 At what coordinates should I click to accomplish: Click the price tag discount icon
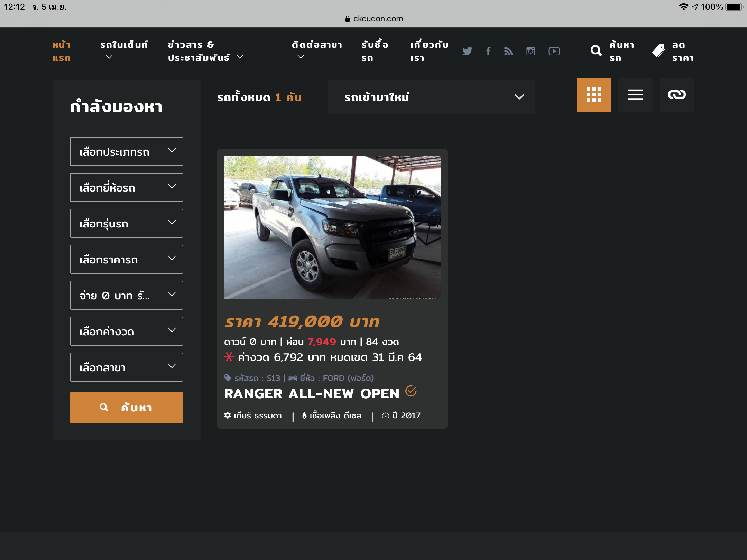(x=658, y=51)
